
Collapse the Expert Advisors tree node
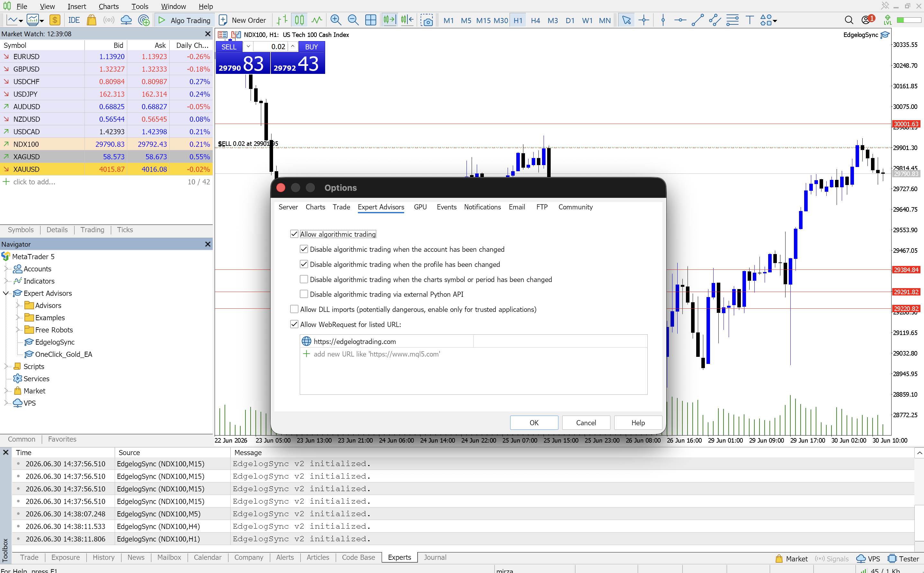pos(6,293)
